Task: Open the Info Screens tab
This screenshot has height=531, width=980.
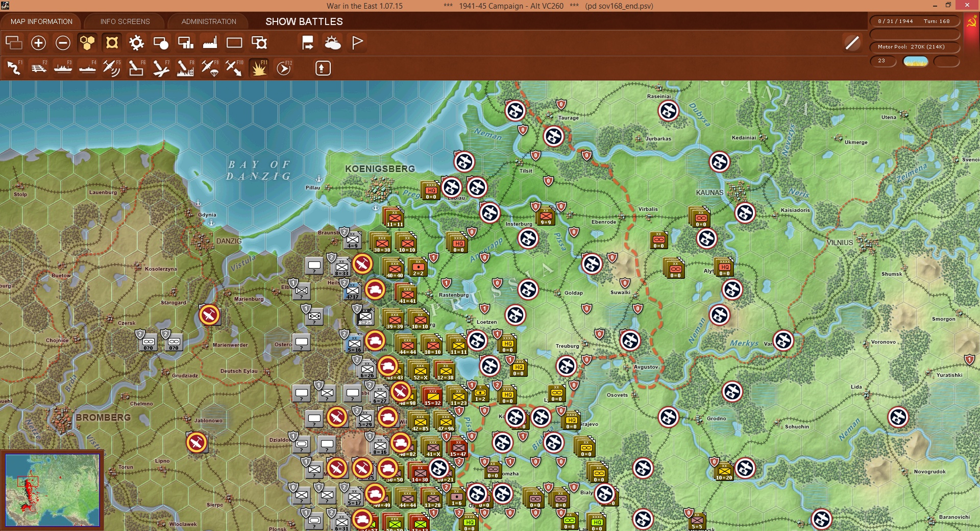Action: pos(125,21)
